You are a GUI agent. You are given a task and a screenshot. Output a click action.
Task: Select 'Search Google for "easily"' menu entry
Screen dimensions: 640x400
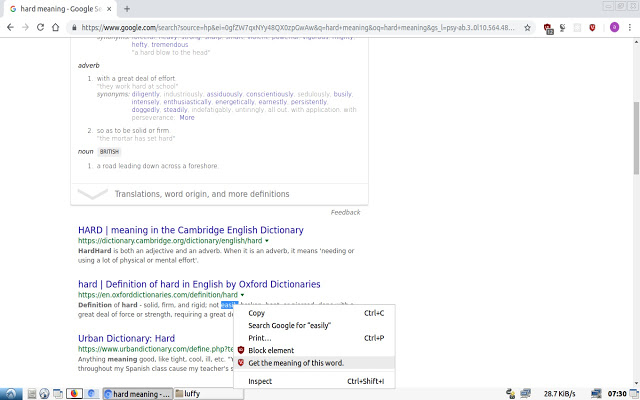pyautogui.click(x=314, y=325)
